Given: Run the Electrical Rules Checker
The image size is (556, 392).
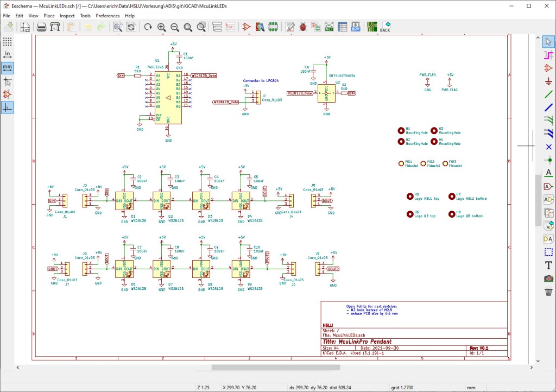Looking at the screenshot, I should [x=302, y=26].
